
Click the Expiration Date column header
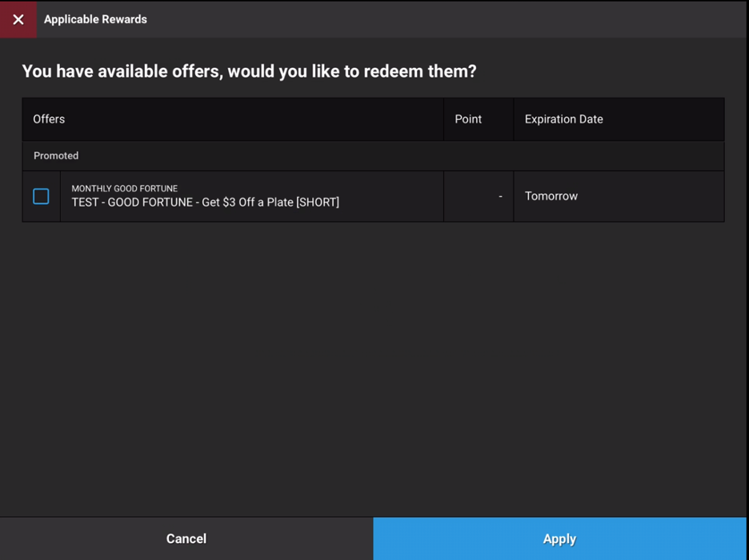click(563, 118)
